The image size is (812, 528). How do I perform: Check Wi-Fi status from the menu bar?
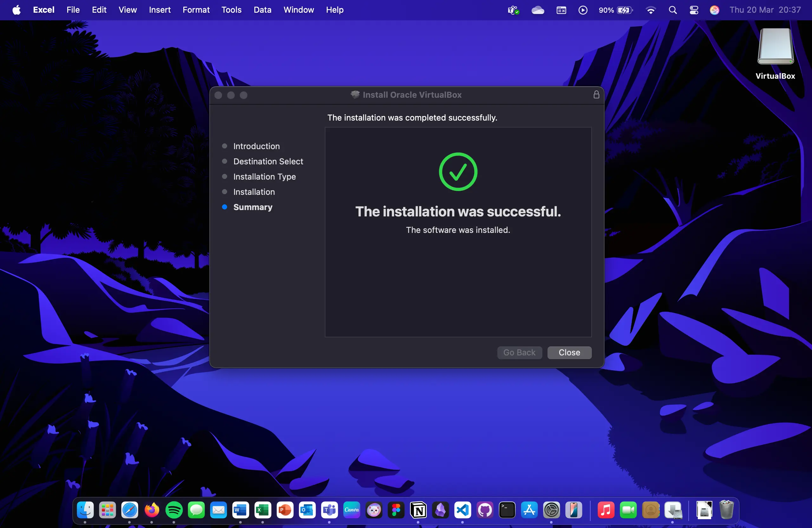[x=651, y=10]
